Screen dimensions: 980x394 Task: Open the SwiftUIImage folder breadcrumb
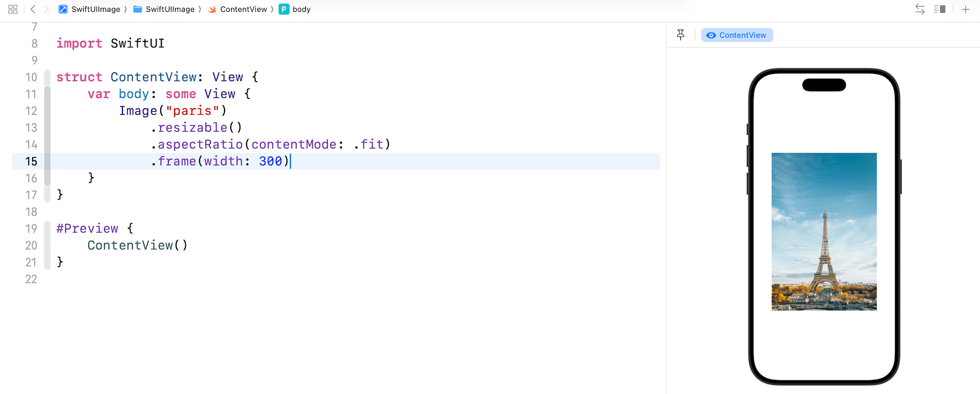click(164, 9)
